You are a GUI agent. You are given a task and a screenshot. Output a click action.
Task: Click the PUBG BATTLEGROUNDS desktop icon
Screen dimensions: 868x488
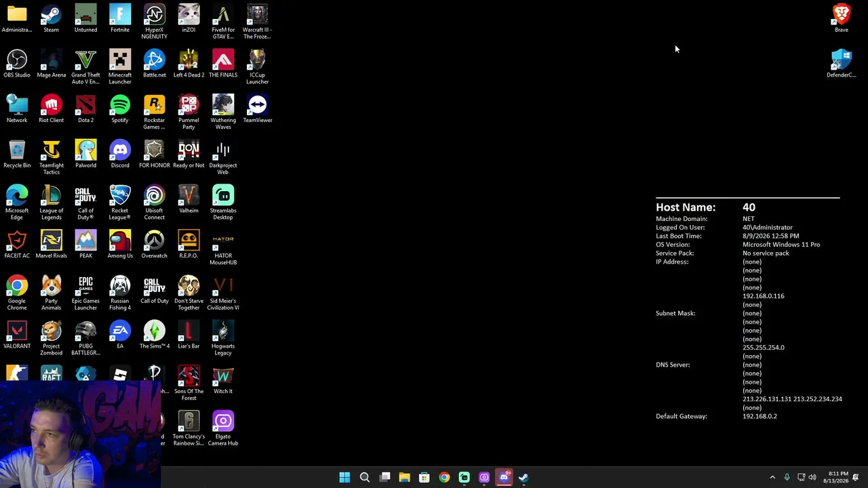pos(85,338)
